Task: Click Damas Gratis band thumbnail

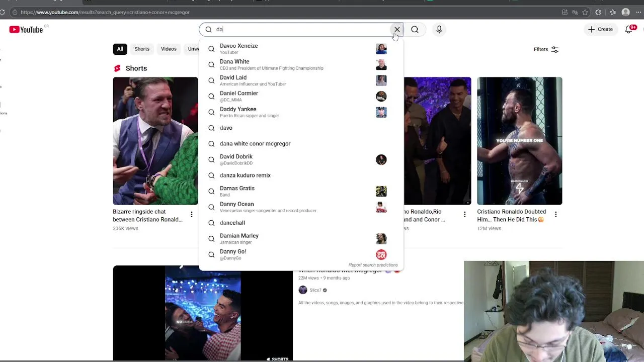Action: (x=381, y=191)
